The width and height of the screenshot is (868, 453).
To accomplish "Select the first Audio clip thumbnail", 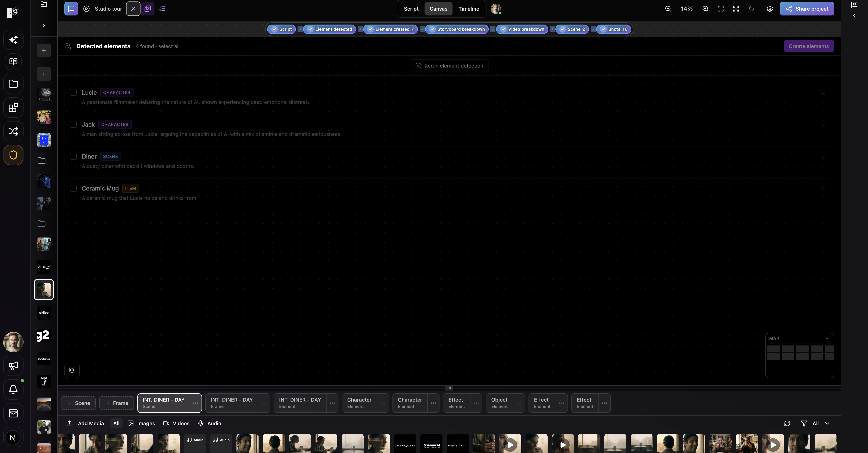I will pos(195,443).
